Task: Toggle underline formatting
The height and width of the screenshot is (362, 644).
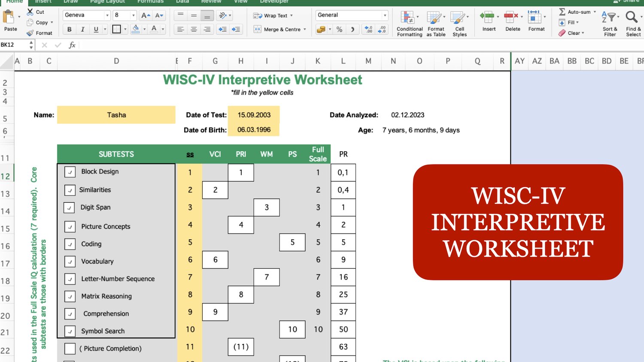Action: 96,29
